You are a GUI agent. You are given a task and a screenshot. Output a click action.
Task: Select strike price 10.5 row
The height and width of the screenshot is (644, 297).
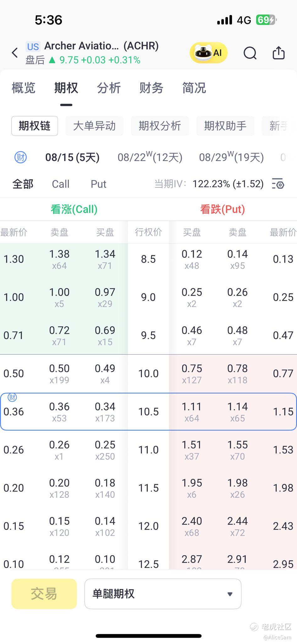point(148,412)
